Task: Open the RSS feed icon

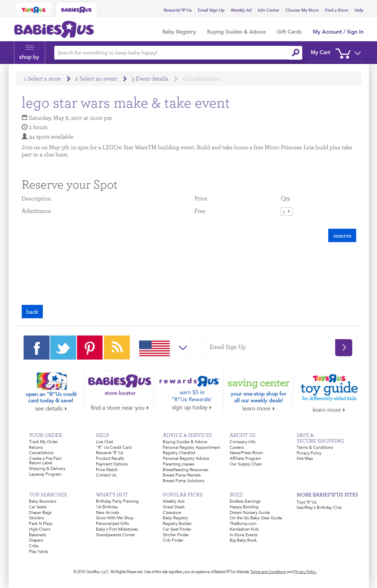Action: (x=117, y=347)
